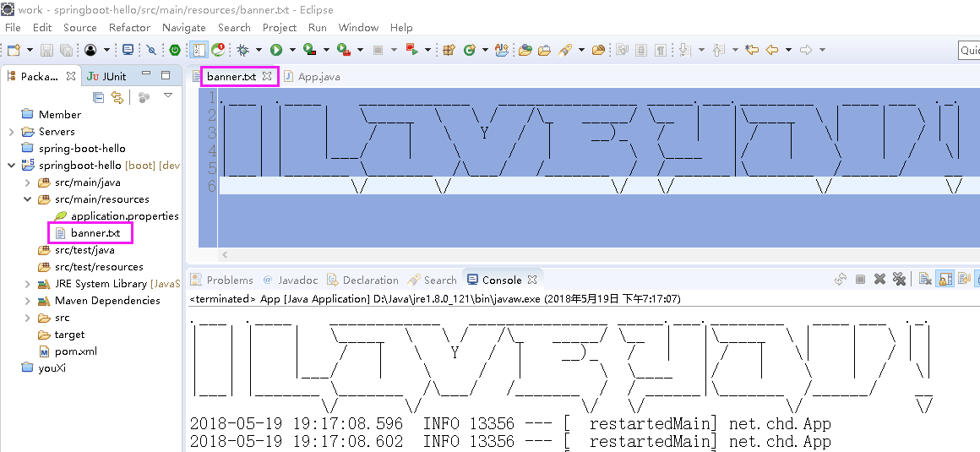Click the New Java Package icon
Image resolution: width=980 pixels, height=452 pixels.
click(449, 49)
